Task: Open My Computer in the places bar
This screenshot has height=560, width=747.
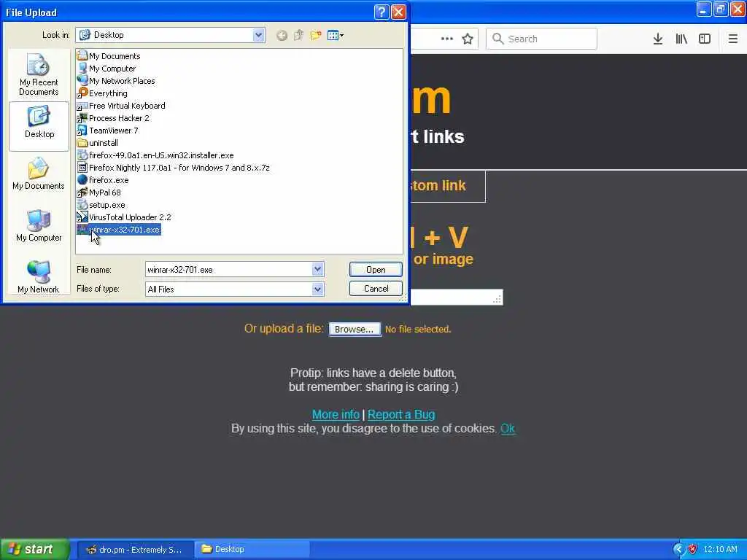Action: [39, 225]
